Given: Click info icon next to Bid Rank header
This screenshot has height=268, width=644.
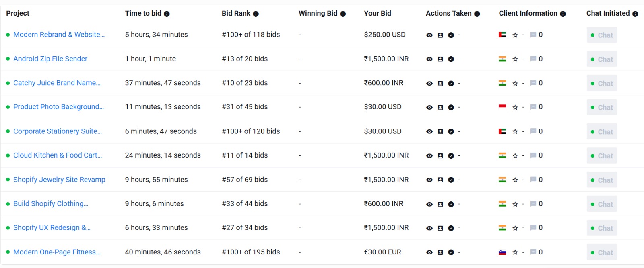Looking at the screenshot, I should (x=256, y=14).
